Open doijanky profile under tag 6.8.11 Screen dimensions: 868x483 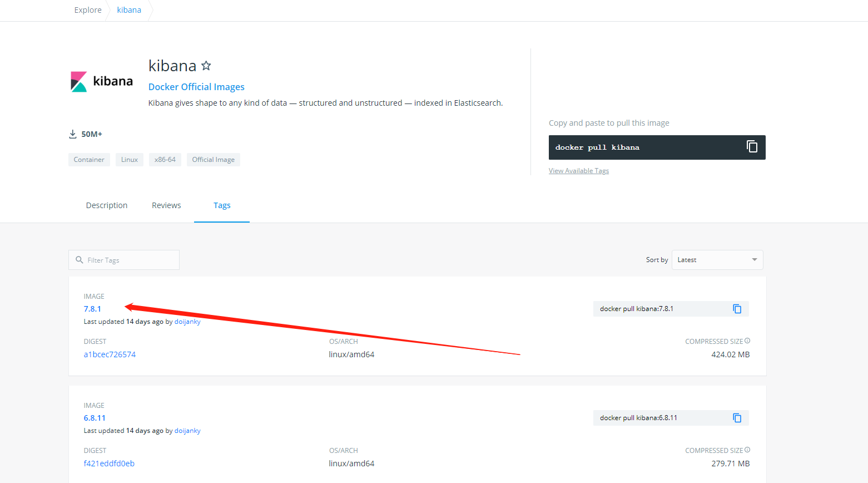point(187,431)
